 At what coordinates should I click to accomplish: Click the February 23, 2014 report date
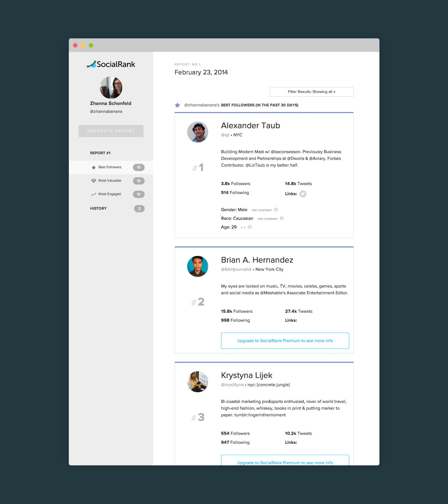(201, 72)
